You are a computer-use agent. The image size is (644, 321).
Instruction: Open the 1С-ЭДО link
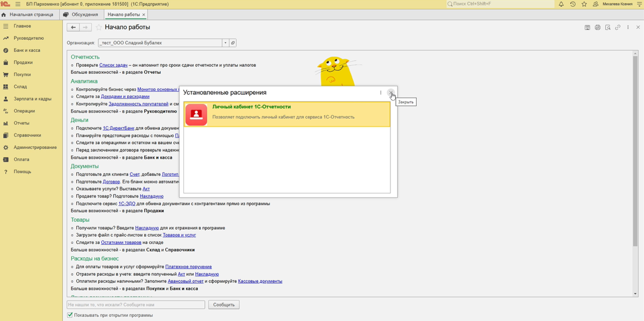(127, 203)
